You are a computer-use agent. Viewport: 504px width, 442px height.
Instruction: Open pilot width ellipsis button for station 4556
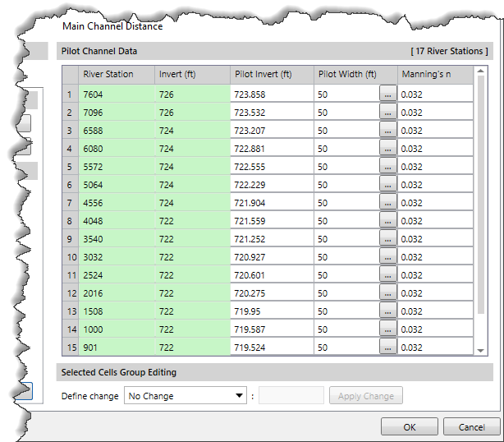pos(388,202)
